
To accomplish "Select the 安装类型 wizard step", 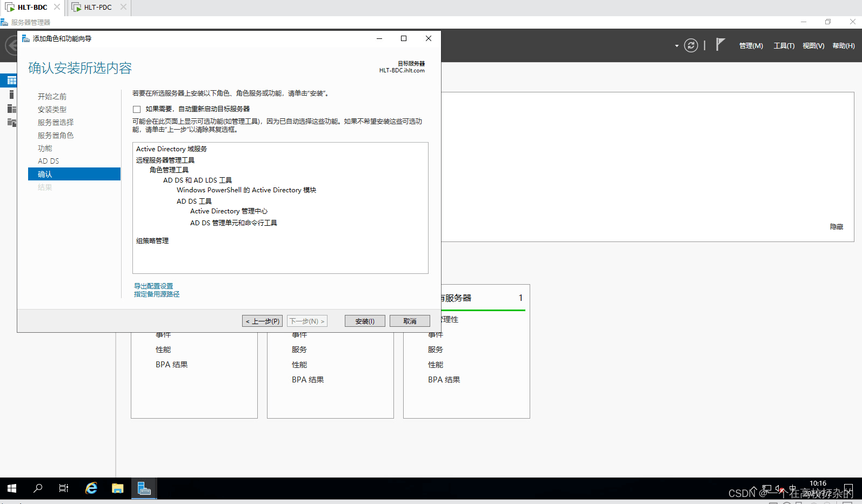I will pos(52,109).
